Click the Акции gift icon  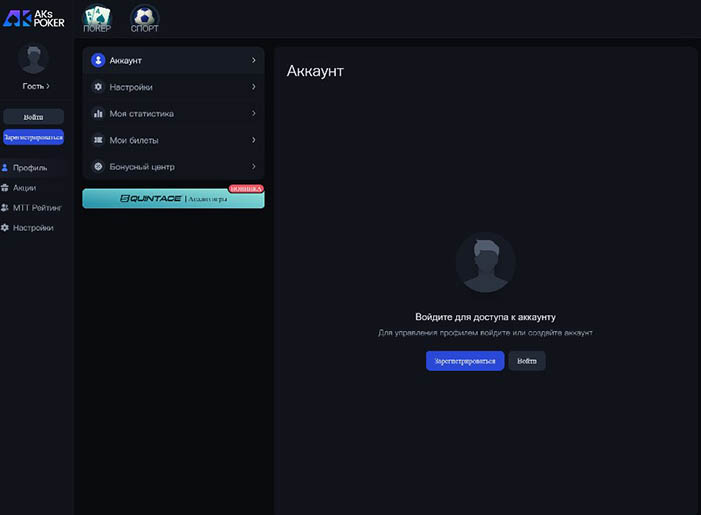[x=5, y=188]
